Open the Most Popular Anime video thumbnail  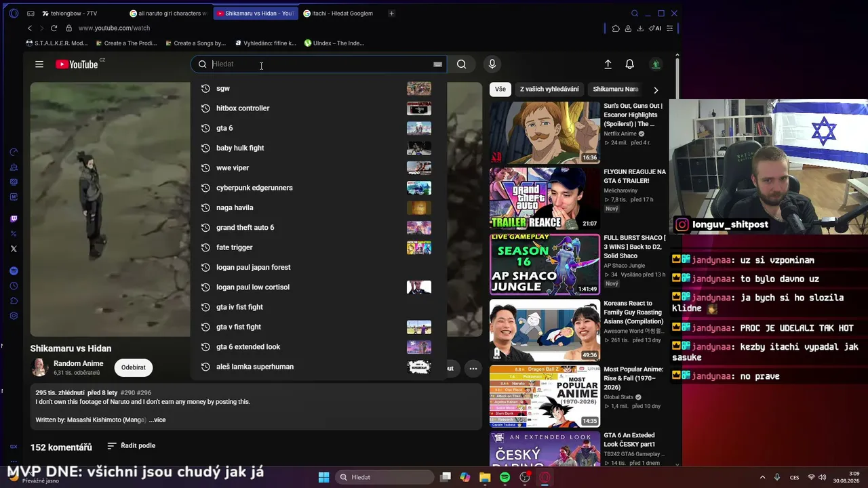tap(545, 396)
